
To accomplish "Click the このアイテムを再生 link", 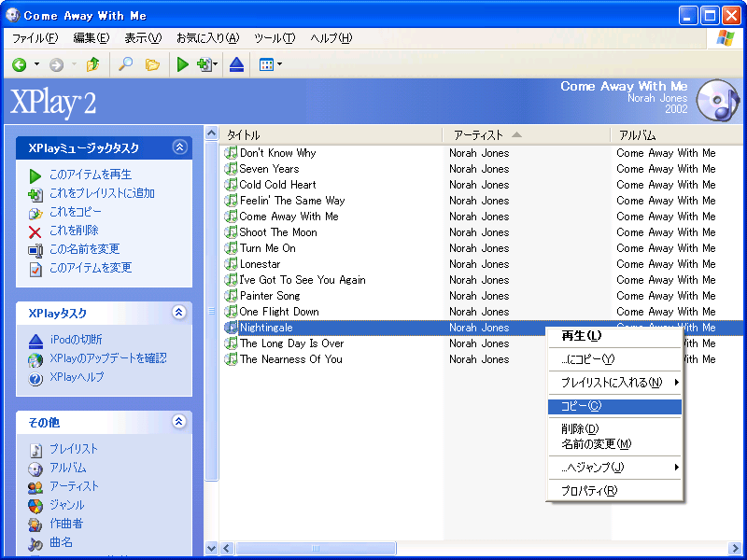I will coord(91,175).
